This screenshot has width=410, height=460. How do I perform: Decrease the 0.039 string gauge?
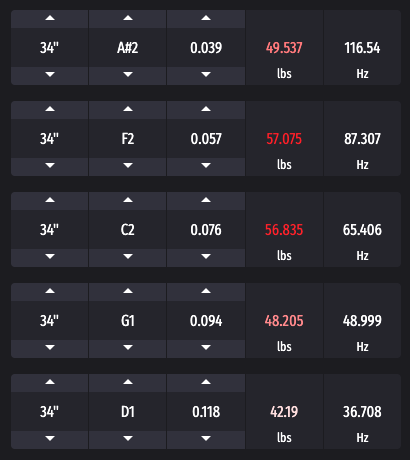coord(206,76)
